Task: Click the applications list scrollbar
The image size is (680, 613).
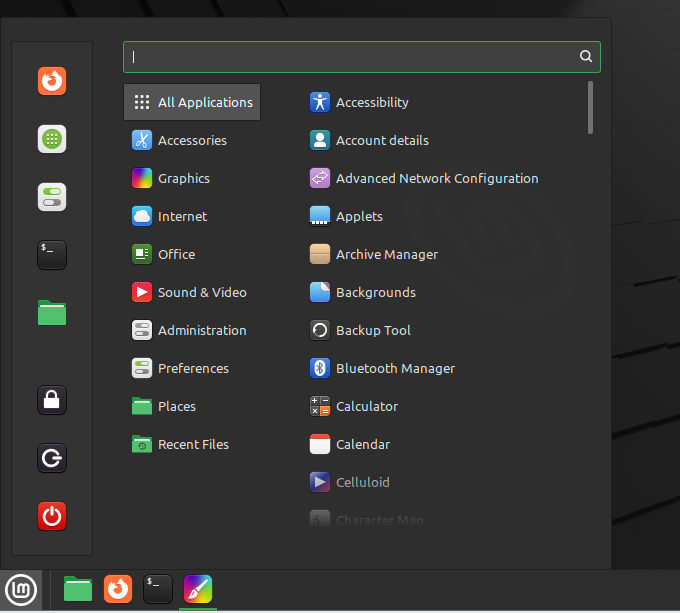Action: [x=591, y=108]
